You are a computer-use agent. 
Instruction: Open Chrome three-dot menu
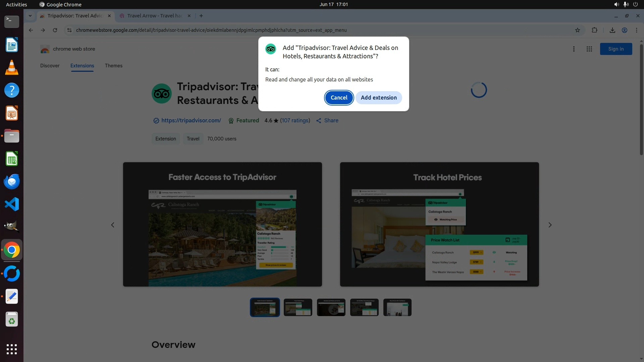(x=637, y=30)
